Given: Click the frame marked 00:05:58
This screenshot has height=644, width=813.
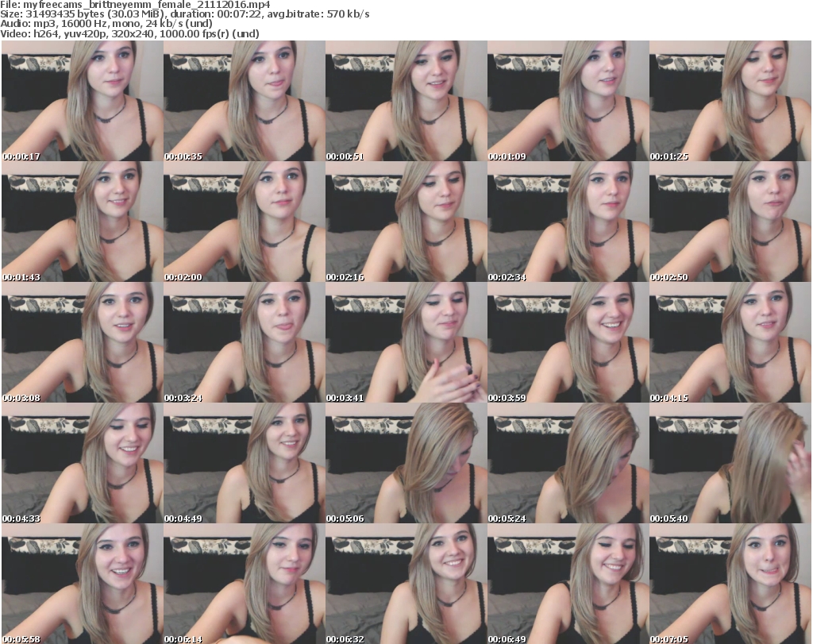Looking at the screenshot, I should pyautogui.click(x=83, y=584).
